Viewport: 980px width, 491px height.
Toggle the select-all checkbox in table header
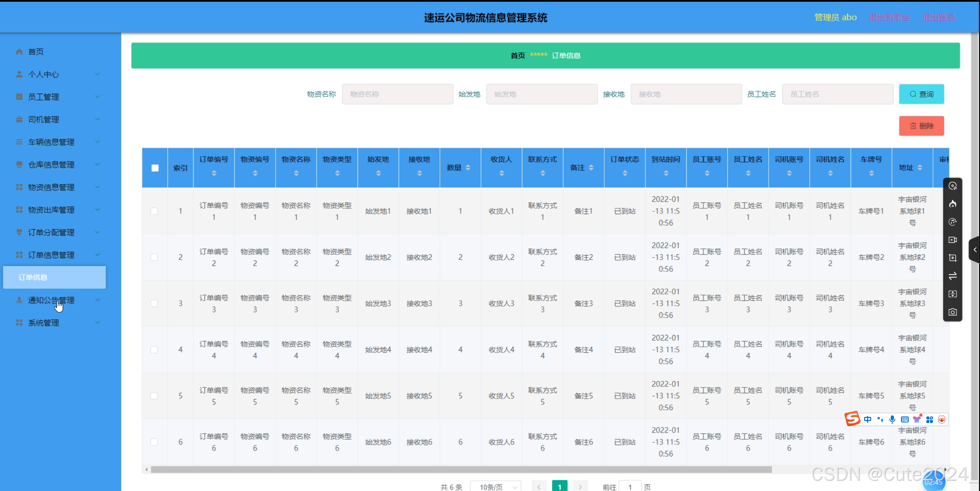[155, 168]
